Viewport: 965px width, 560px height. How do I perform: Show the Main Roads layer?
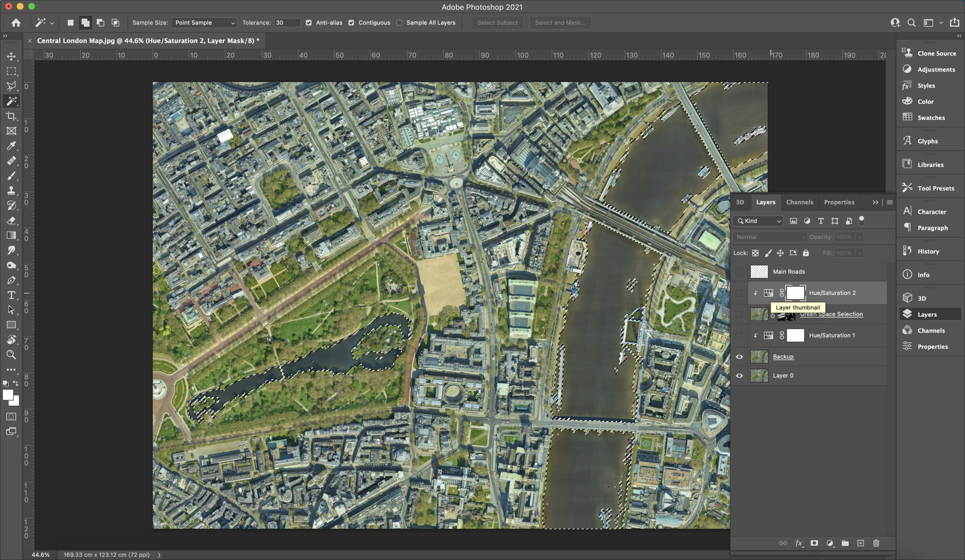[x=739, y=272]
